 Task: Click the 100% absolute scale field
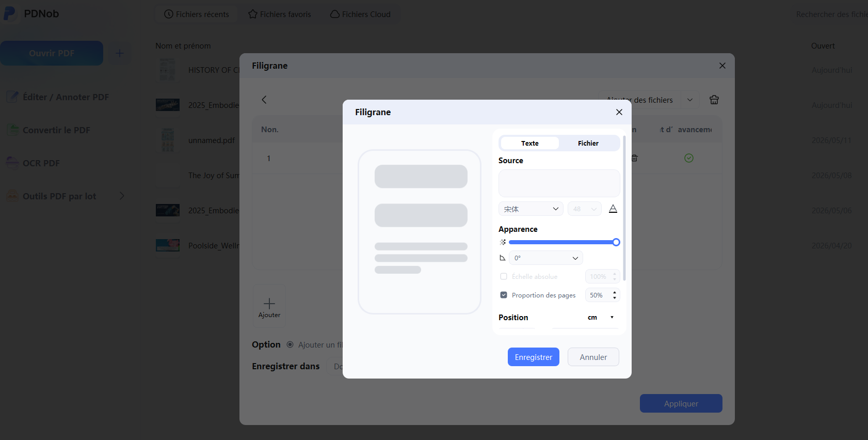[x=602, y=276]
